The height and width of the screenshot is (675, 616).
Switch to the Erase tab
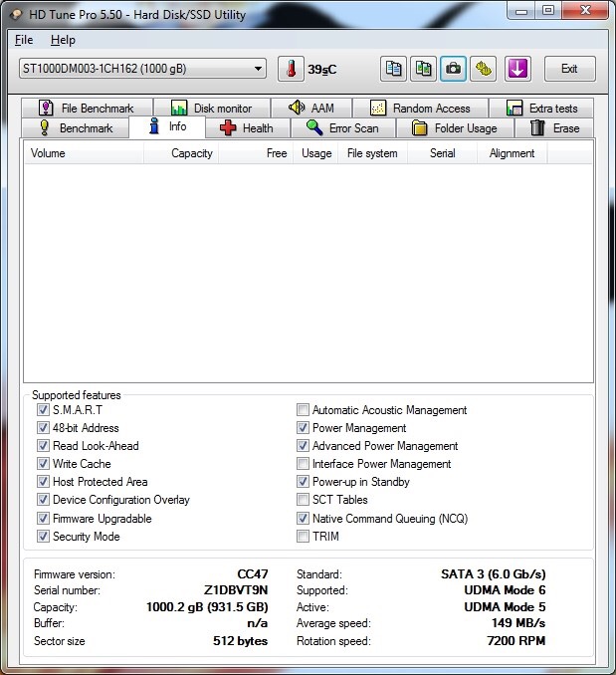tap(554, 127)
